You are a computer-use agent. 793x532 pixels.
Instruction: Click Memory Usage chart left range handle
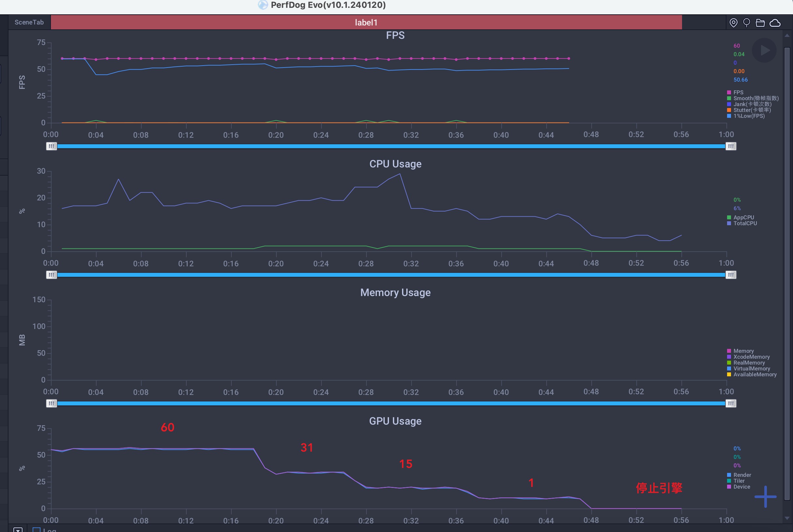tap(51, 403)
